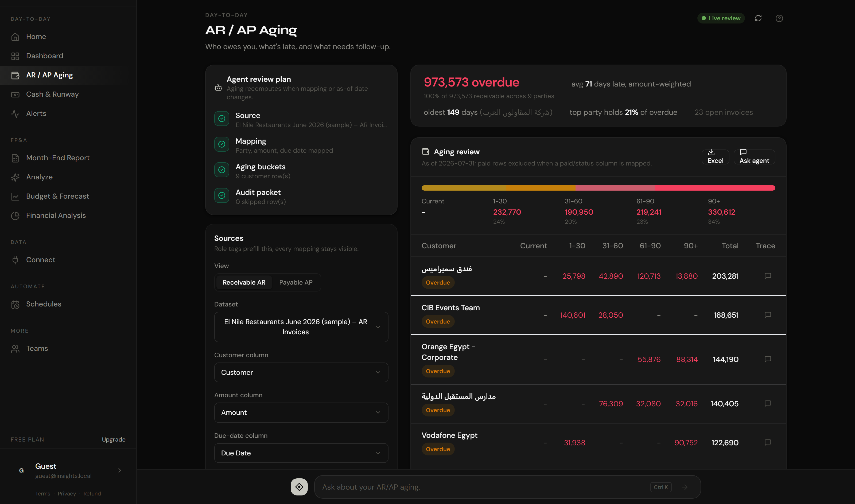The height and width of the screenshot is (504, 855).
Task: Click the Analyze sparkle icon
Action: pyautogui.click(x=15, y=177)
